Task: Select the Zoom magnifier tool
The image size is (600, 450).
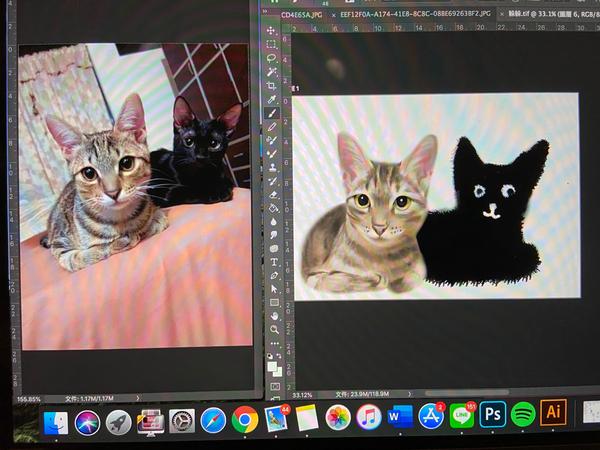Action: pos(274,329)
